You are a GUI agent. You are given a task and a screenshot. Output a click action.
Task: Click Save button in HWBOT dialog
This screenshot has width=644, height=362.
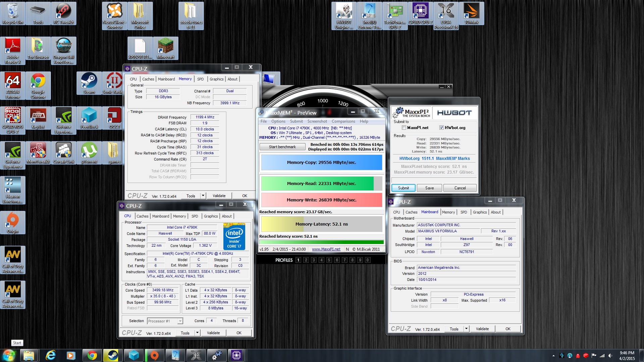(x=429, y=188)
